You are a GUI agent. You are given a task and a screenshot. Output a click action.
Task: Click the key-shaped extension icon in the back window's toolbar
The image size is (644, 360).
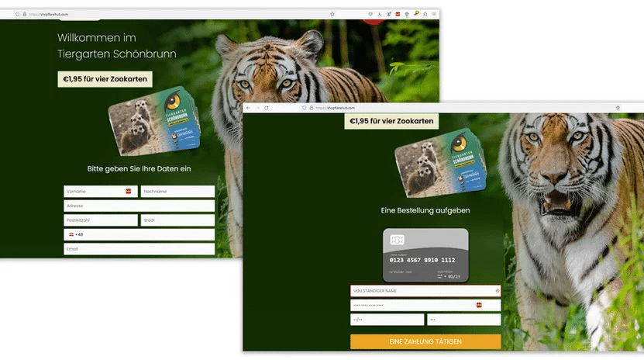pos(416,13)
